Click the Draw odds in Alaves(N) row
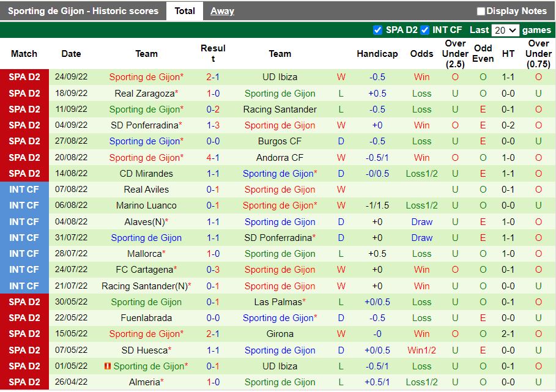This screenshot has width=556, height=392. [421, 222]
